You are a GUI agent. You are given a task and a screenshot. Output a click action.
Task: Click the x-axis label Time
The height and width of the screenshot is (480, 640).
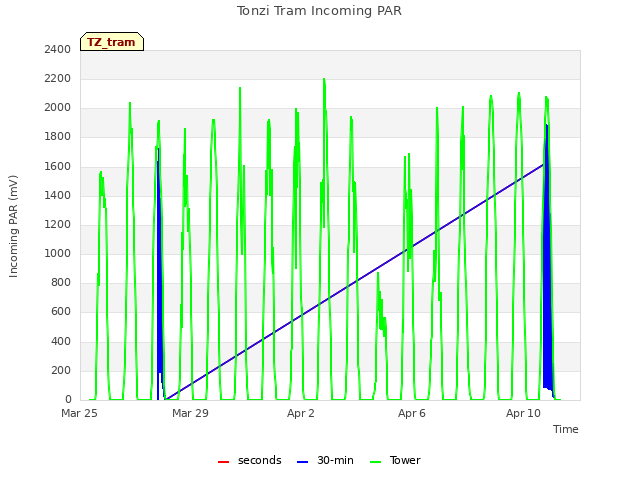point(566,429)
